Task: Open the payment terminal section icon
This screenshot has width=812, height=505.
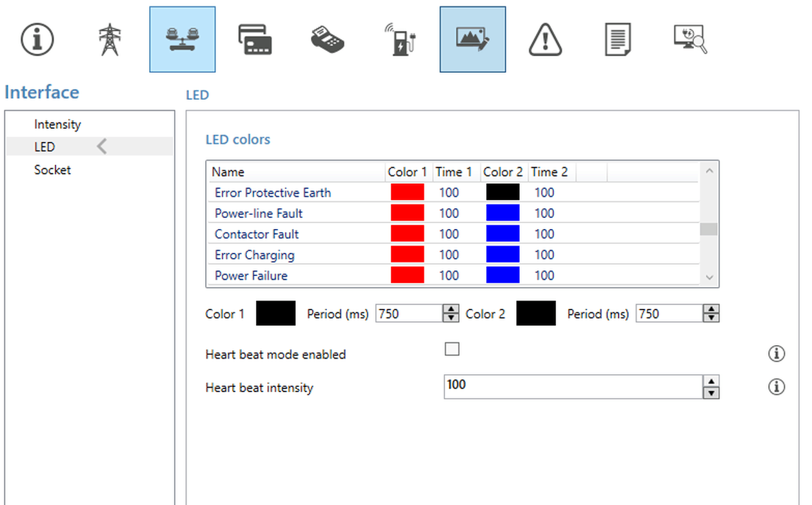Action: [x=328, y=39]
